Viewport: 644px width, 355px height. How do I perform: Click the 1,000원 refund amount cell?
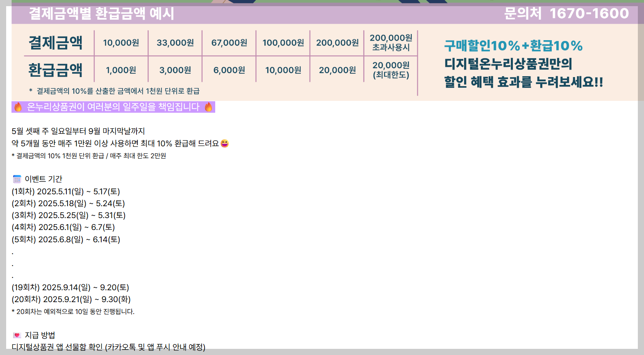tap(121, 70)
